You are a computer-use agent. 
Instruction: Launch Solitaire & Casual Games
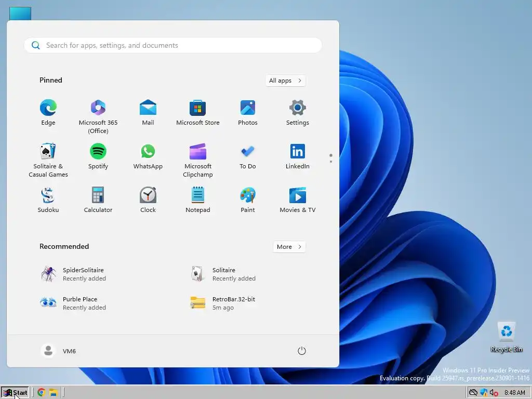click(48, 160)
